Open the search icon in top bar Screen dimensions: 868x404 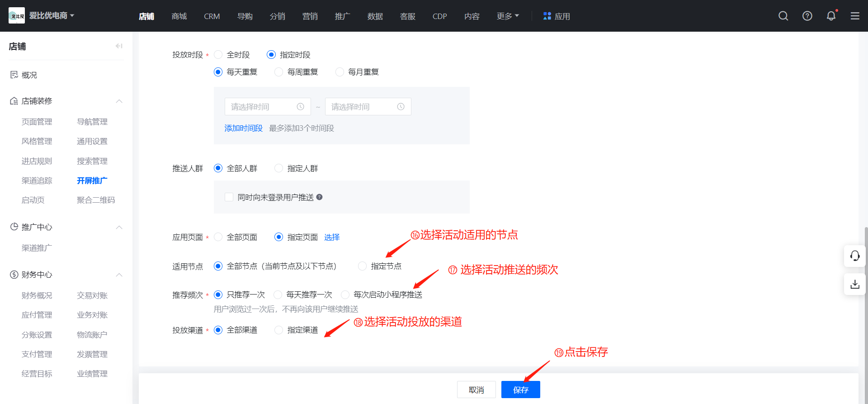click(x=783, y=16)
